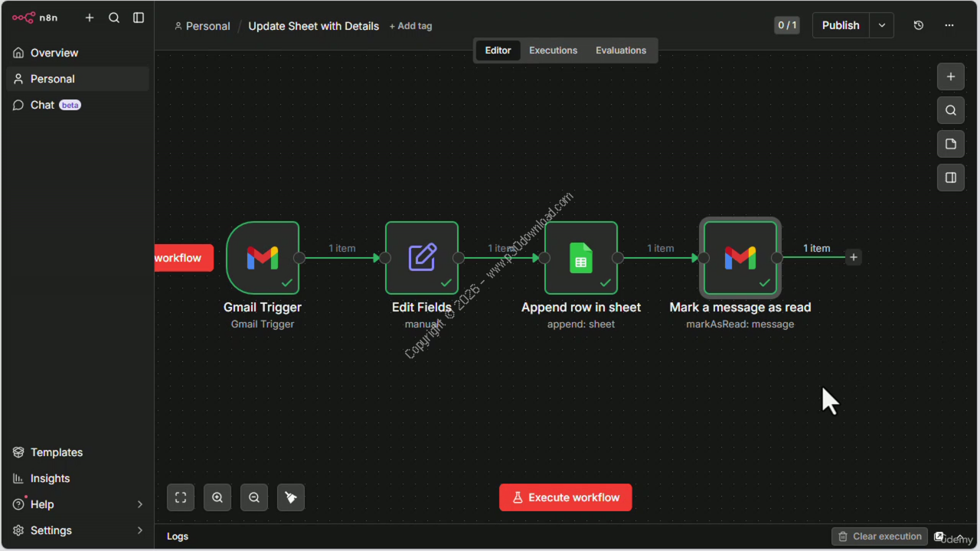Add sticky note on canvas
The height and width of the screenshot is (551, 980).
pyautogui.click(x=951, y=144)
